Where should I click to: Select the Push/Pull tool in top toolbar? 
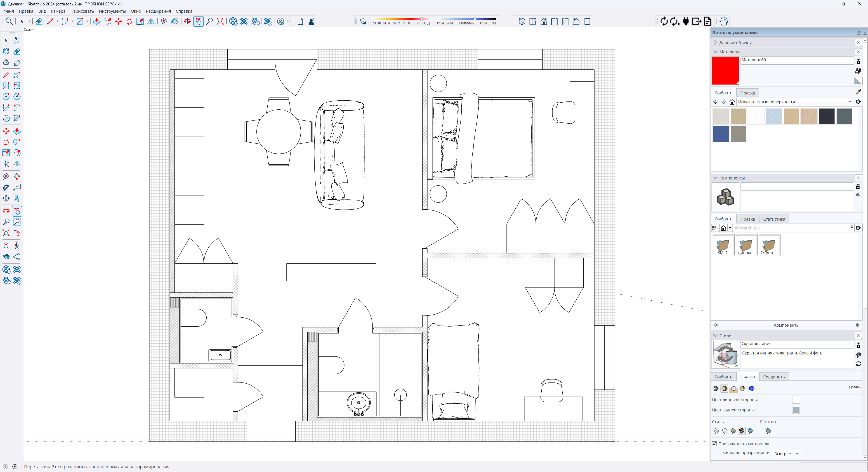coord(97,21)
